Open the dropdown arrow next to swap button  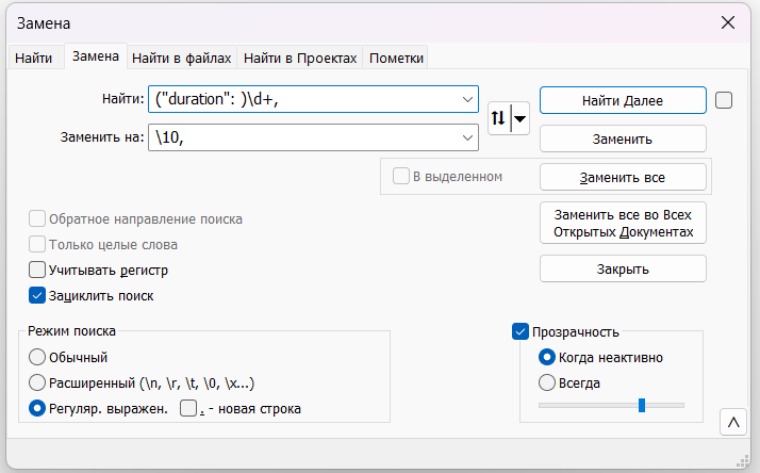(519, 119)
